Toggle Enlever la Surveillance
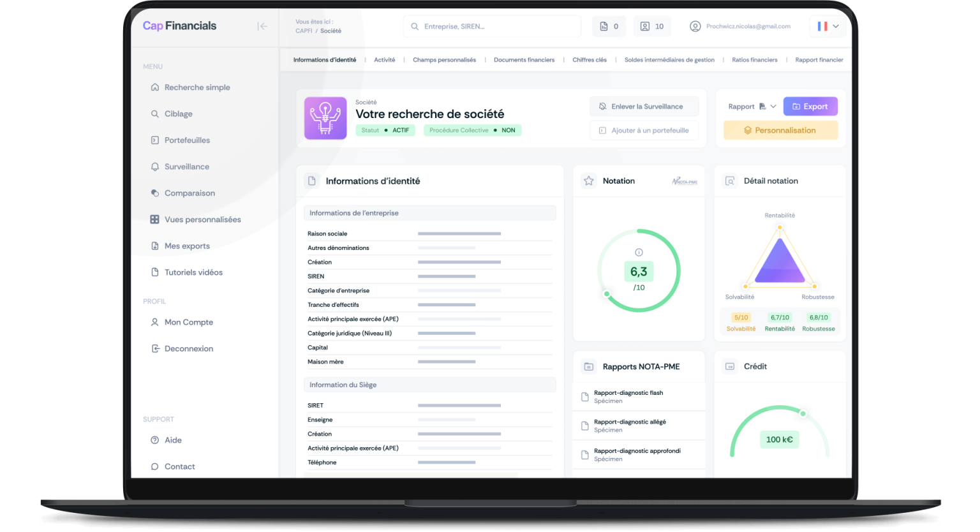 644,107
